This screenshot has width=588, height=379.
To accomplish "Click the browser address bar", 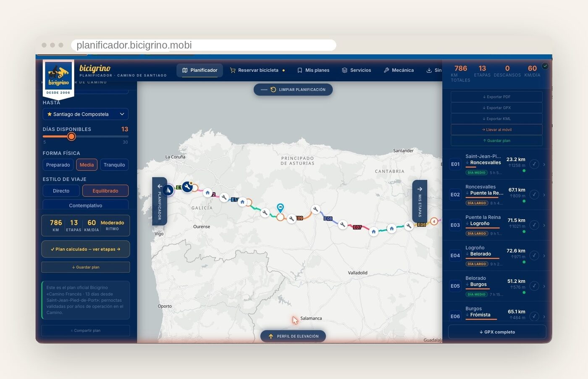I will (204, 45).
